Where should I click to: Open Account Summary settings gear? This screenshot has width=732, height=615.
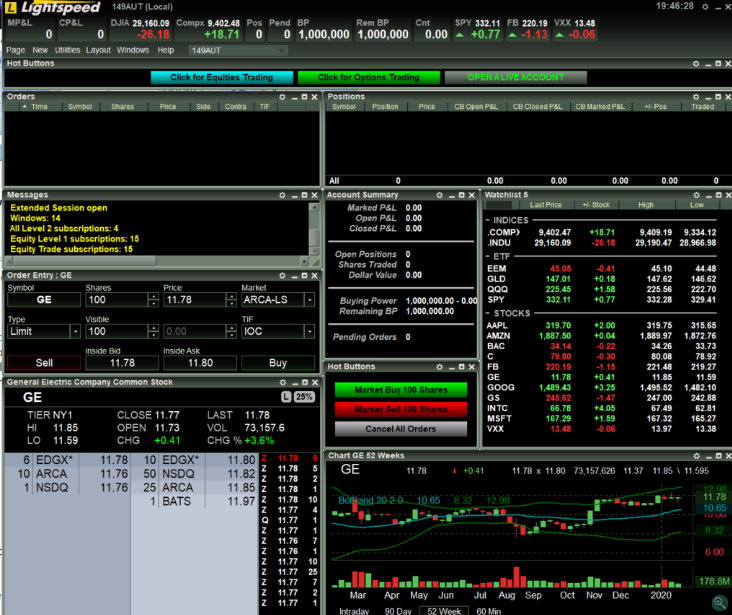pos(439,195)
